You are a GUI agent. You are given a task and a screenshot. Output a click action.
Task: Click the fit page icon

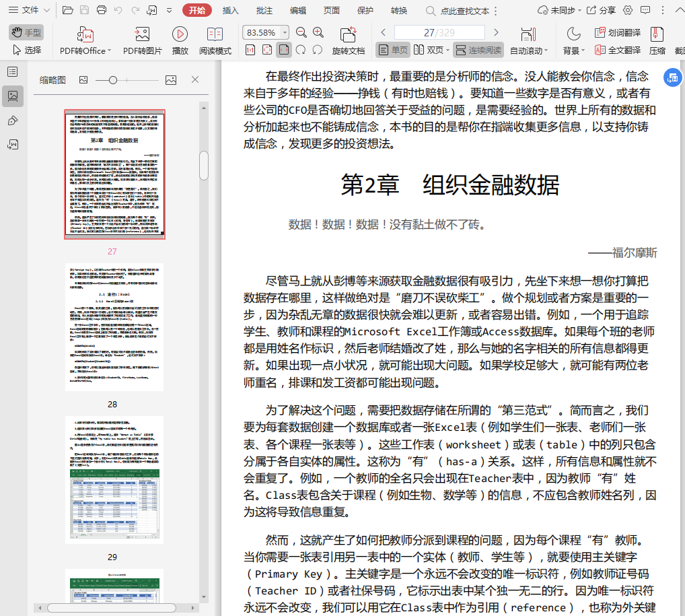(267, 50)
